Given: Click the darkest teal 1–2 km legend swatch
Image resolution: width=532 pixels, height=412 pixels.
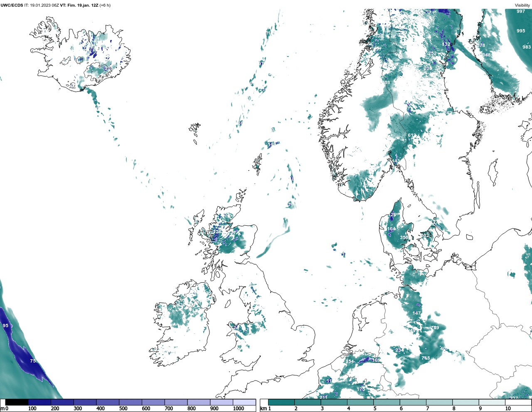Looking at the screenshot, I should pyautogui.click(x=282, y=402).
